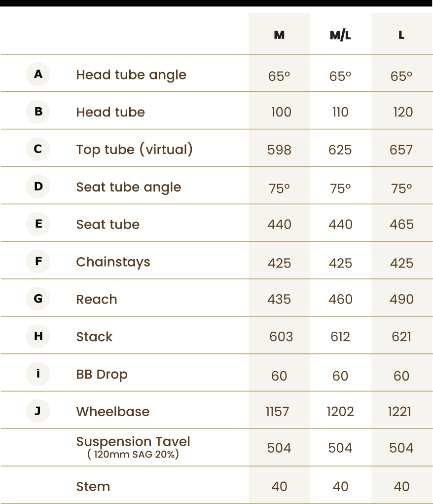Select the L size column header

click(401, 35)
